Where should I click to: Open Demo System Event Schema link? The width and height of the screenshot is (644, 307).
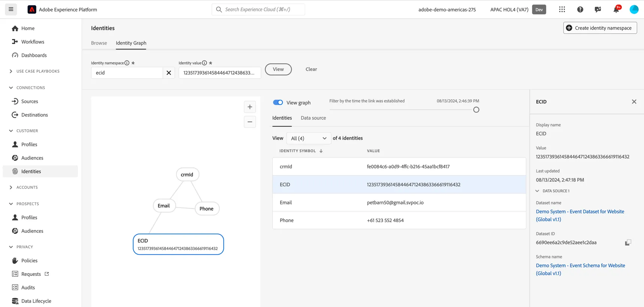(580, 269)
